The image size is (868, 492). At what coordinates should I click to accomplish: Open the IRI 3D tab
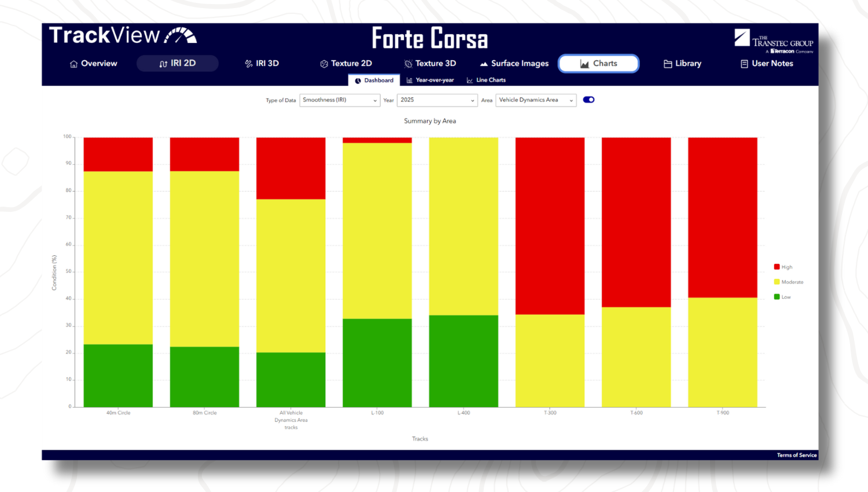(262, 64)
